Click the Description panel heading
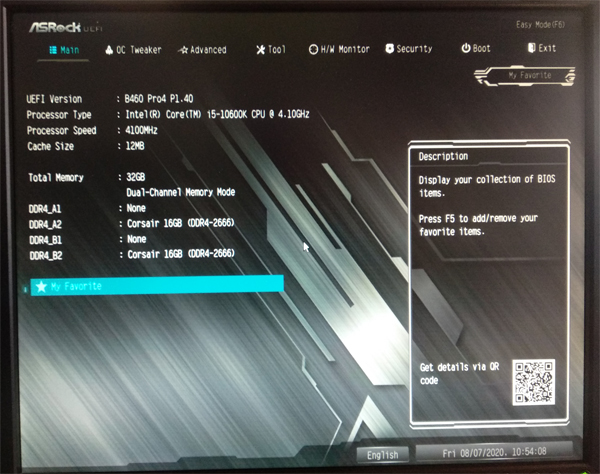Viewport: 600px width, 474px height. click(443, 156)
